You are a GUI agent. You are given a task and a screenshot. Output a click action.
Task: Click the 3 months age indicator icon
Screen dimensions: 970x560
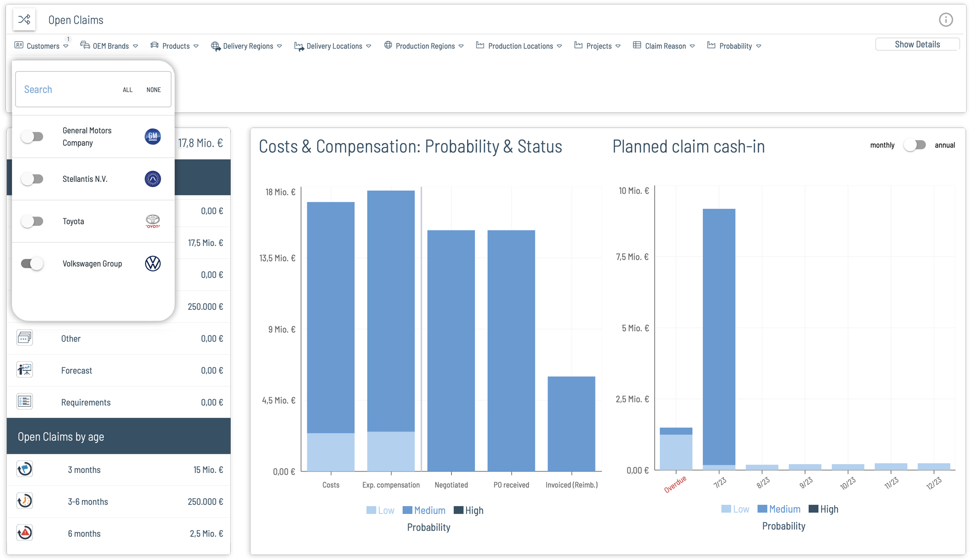tap(24, 469)
